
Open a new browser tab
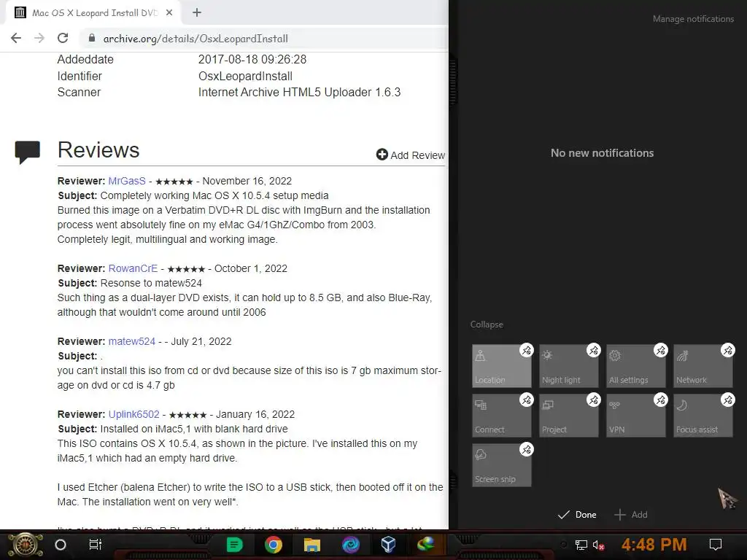pos(197,13)
